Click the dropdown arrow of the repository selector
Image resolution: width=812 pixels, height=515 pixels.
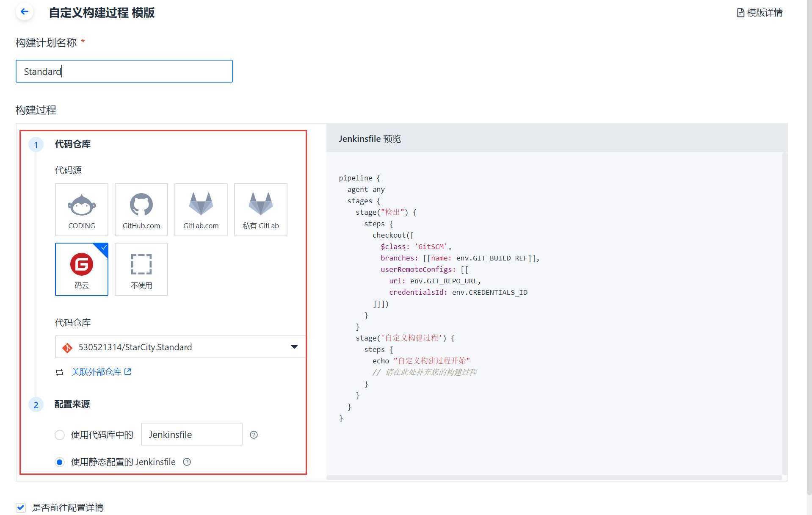coord(294,347)
